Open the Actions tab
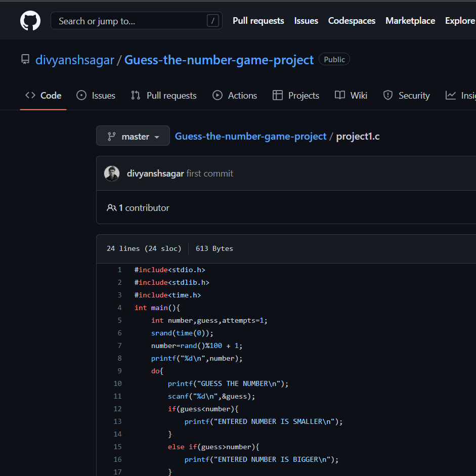 point(235,95)
